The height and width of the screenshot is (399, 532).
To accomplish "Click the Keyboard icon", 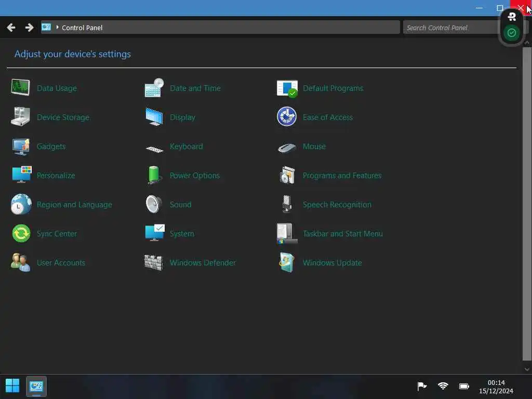I will click(154, 149).
